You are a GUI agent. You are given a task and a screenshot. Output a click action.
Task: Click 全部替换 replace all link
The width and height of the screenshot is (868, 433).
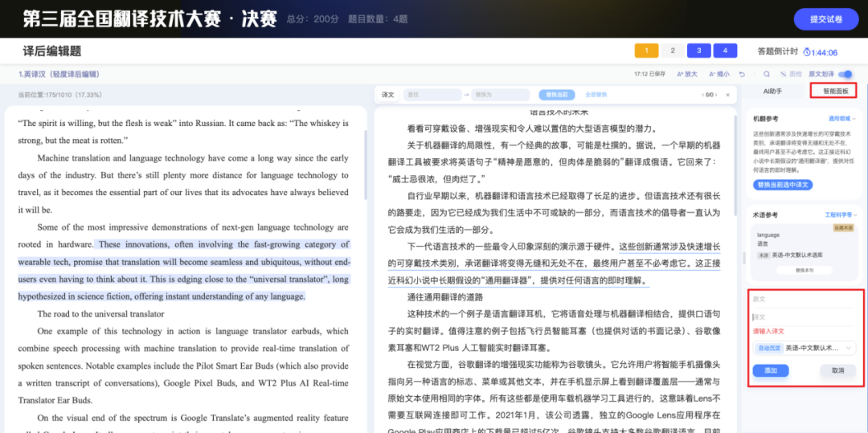tap(596, 95)
